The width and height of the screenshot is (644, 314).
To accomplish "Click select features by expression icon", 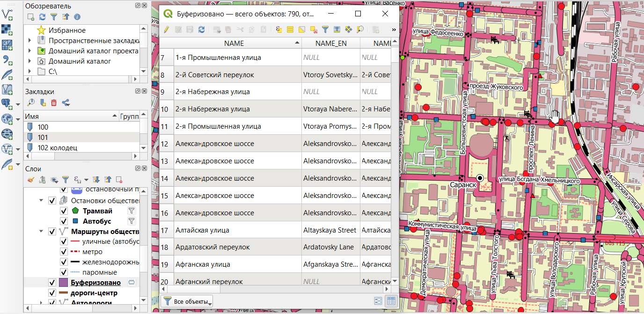I will tap(279, 29).
